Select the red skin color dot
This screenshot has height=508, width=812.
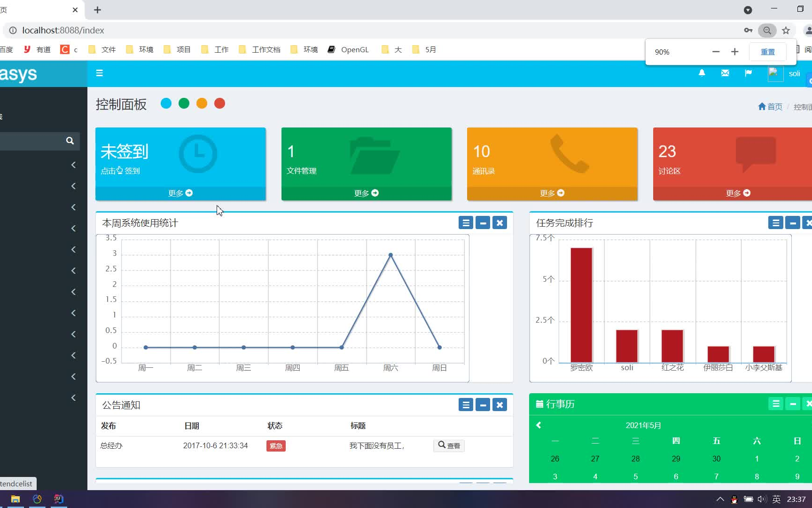(219, 103)
